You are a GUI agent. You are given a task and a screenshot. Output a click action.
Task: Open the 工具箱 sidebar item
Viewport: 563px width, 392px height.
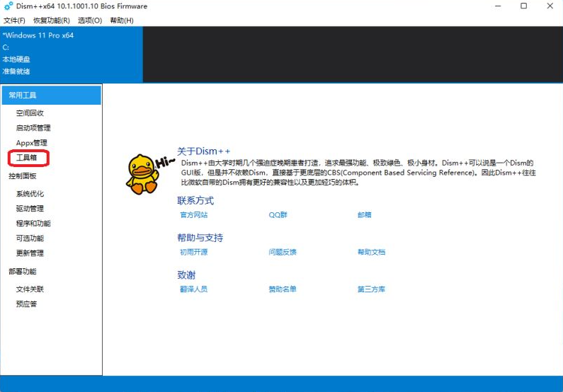pos(27,158)
